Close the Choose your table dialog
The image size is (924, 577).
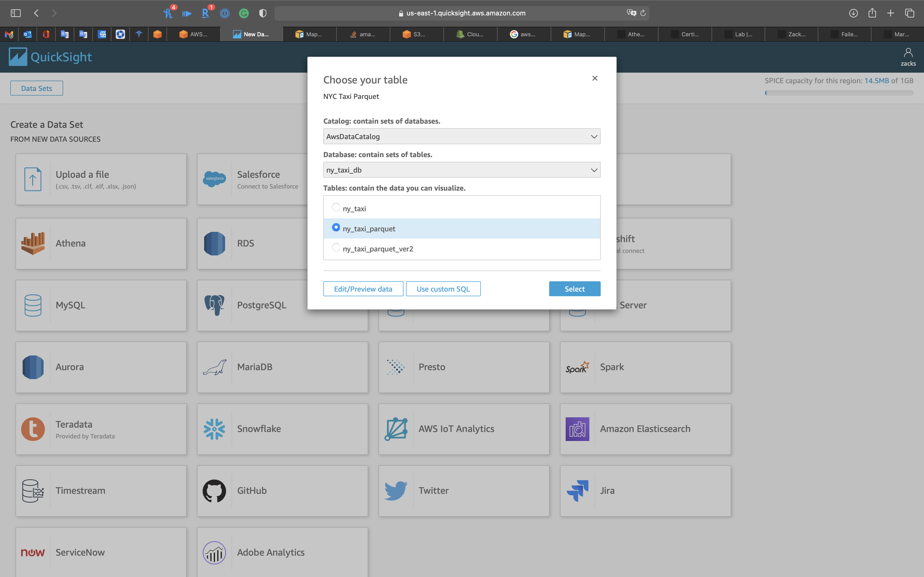[x=595, y=78]
